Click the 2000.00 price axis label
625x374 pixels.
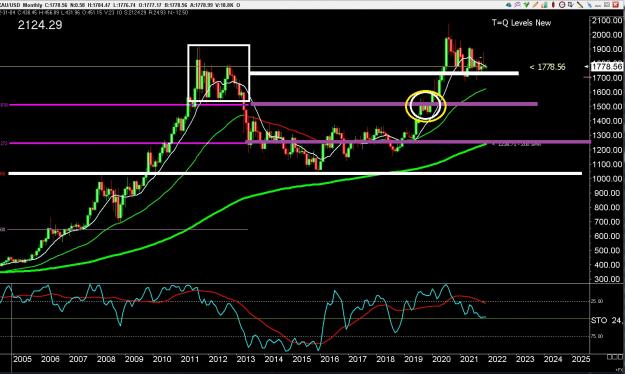(607, 35)
